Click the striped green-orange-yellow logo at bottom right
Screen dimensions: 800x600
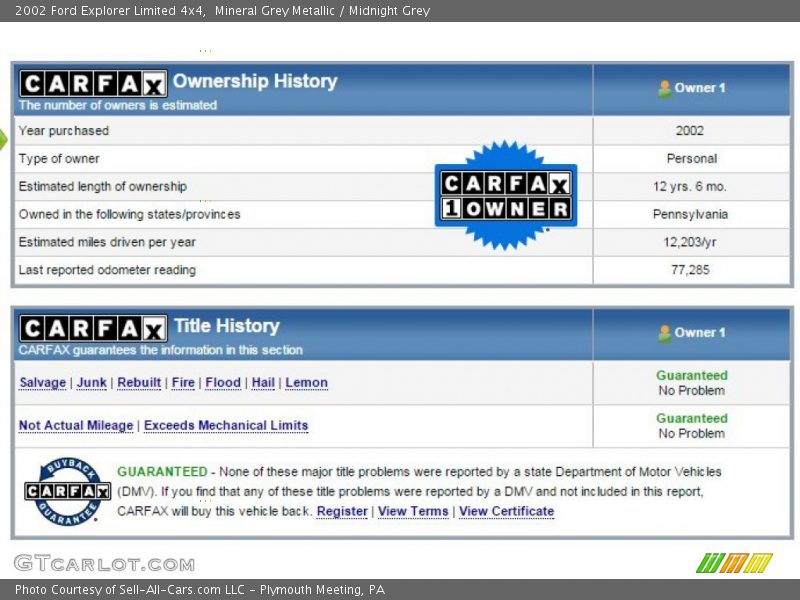735,563
